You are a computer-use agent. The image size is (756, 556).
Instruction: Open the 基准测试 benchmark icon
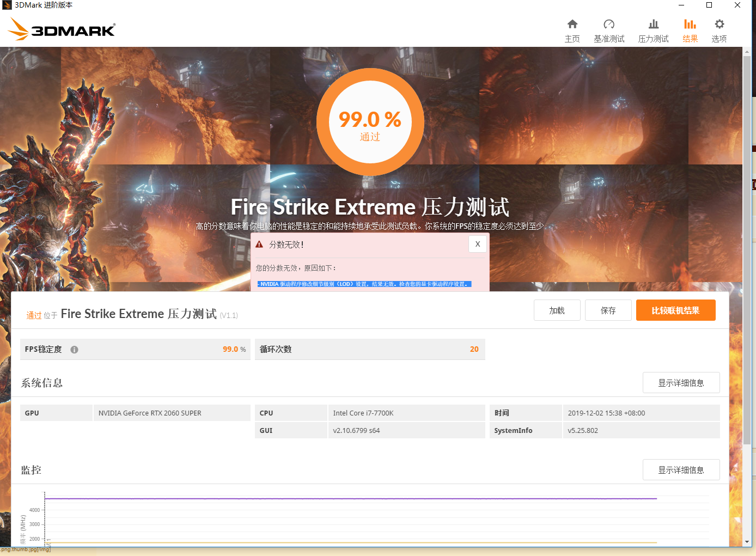(x=609, y=30)
